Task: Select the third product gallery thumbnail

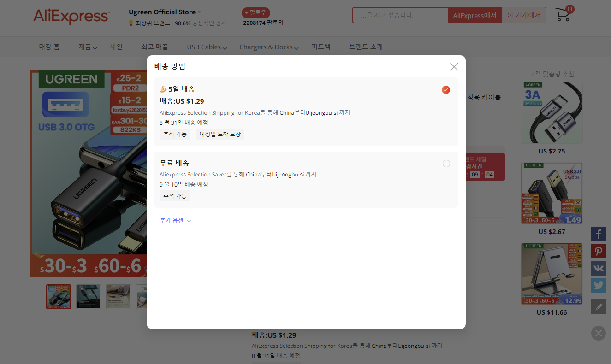Action: pos(119,297)
